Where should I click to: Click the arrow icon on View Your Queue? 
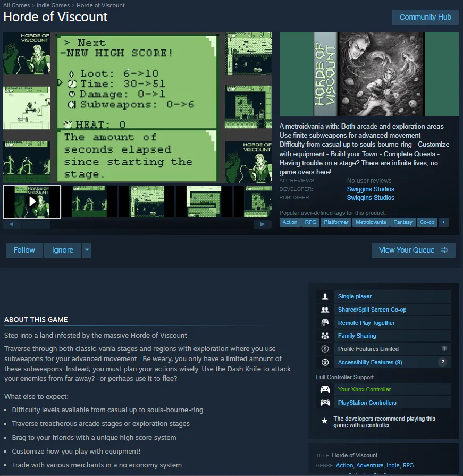(x=444, y=250)
